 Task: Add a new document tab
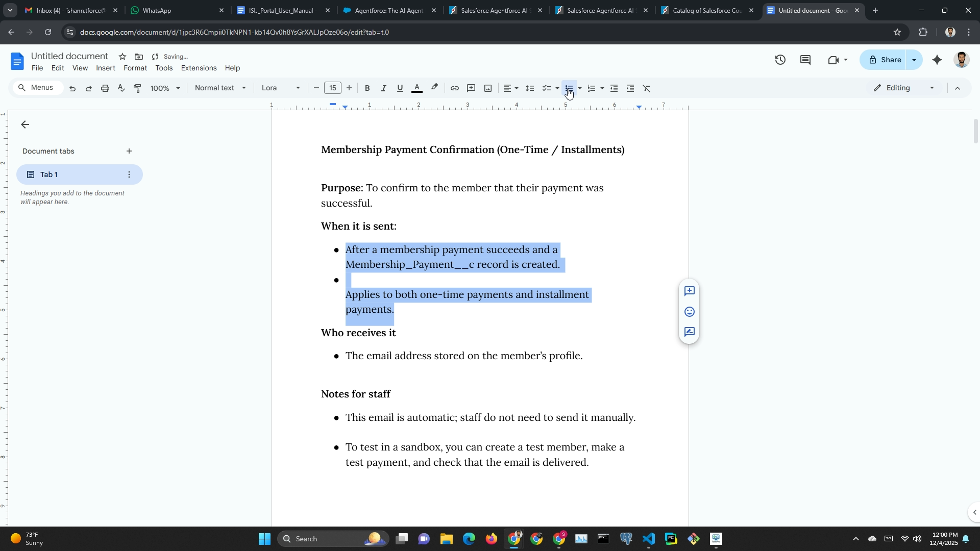(x=129, y=151)
